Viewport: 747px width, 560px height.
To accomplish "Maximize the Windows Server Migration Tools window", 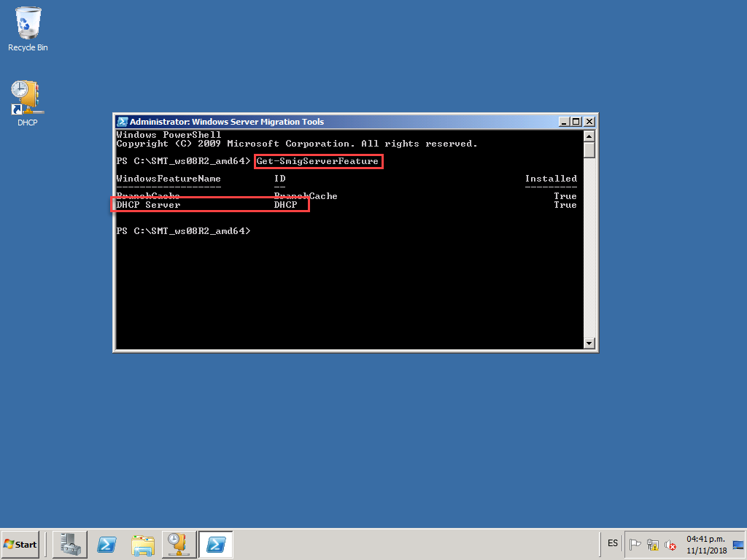I will [576, 122].
